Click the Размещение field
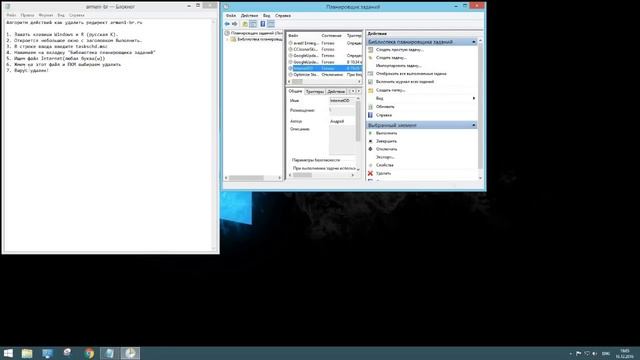 tap(342, 110)
